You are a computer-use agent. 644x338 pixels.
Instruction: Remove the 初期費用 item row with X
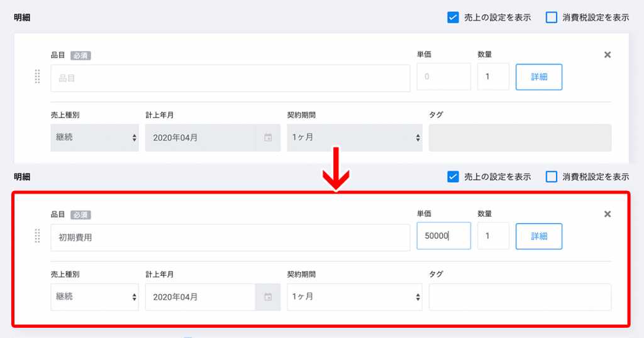(608, 214)
